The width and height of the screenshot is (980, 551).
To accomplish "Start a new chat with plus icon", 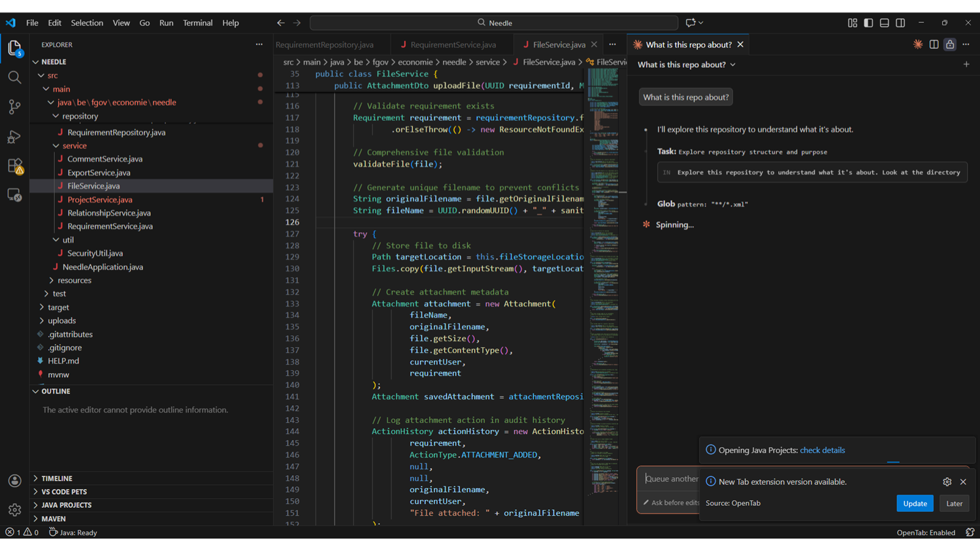I will (966, 64).
